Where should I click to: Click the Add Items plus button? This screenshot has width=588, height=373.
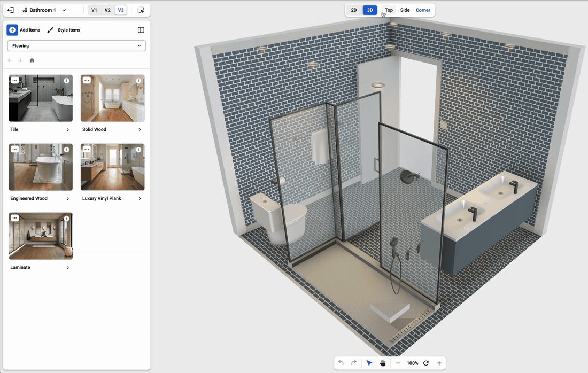12,30
